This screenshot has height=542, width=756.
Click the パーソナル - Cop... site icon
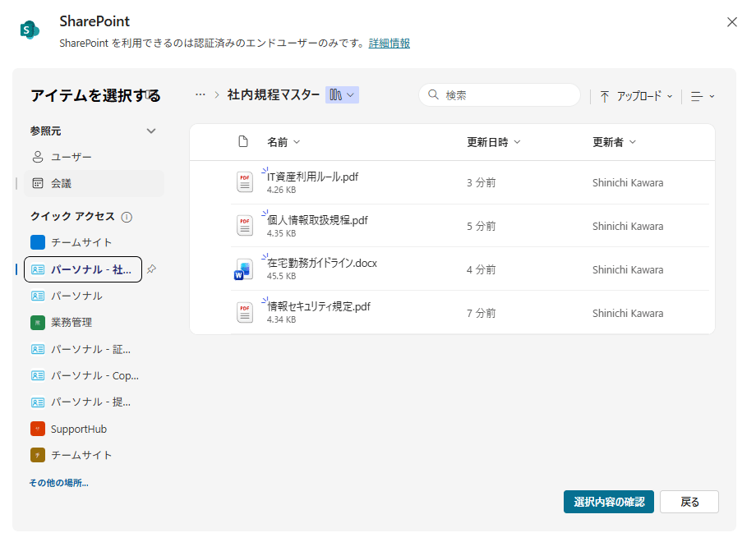(x=38, y=375)
